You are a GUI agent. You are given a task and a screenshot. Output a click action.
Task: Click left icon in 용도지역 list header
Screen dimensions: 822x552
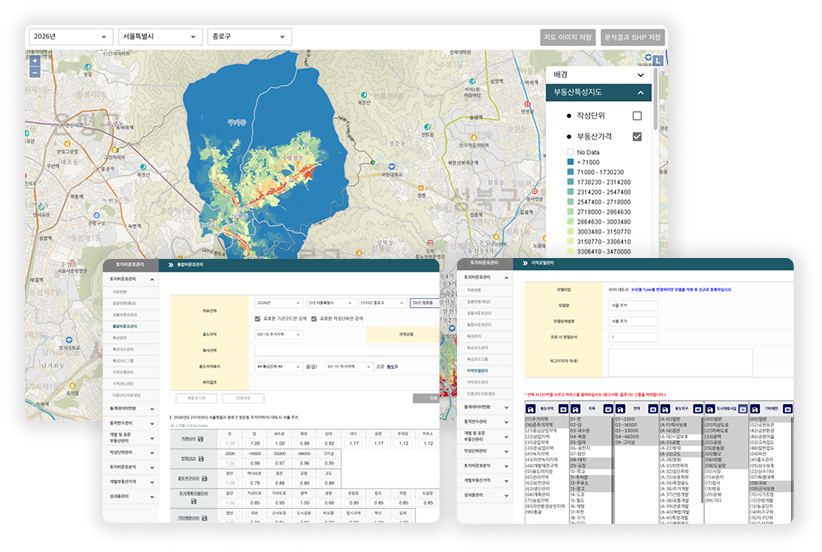[x=531, y=409]
